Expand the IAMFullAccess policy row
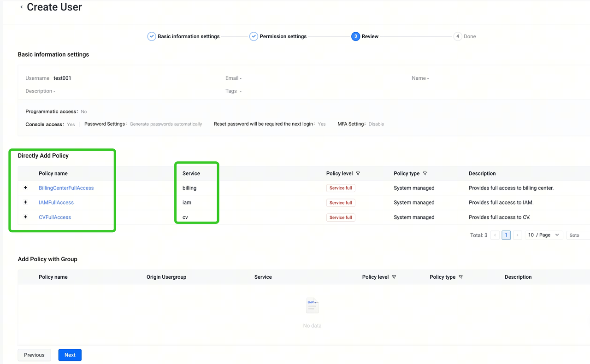This screenshot has height=364, width=590. (x=25, y=202)
